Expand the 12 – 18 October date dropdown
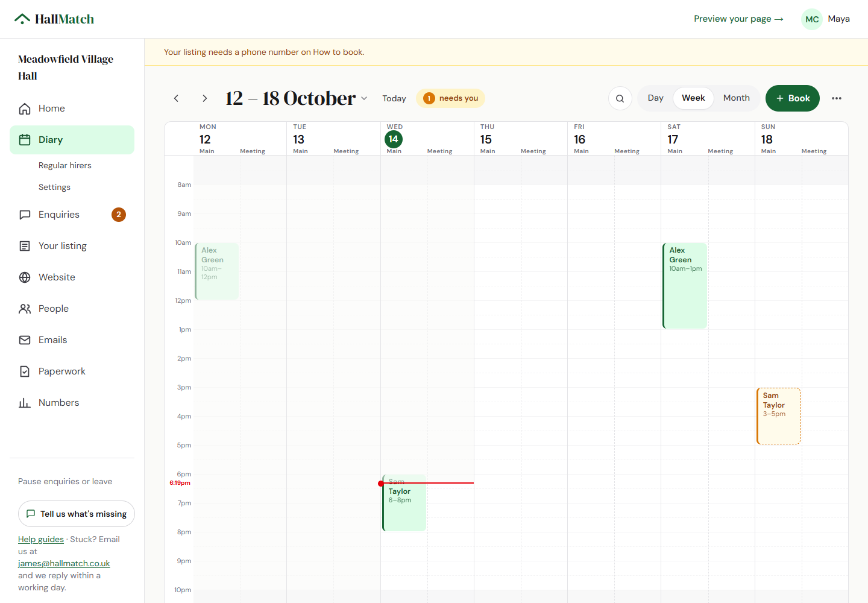Image resolution: width=868 pixels, height=603 pixels. tap(297, 98)
